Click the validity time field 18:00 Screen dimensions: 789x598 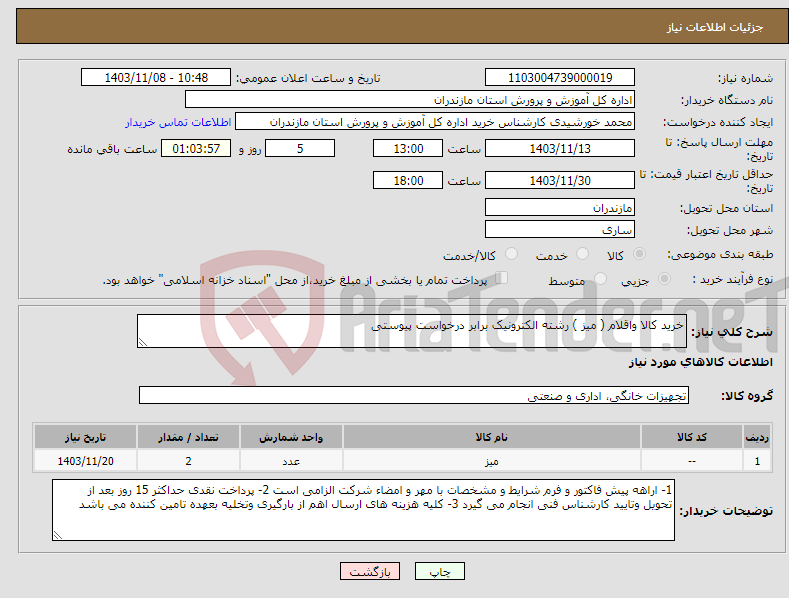pos(408,180)
